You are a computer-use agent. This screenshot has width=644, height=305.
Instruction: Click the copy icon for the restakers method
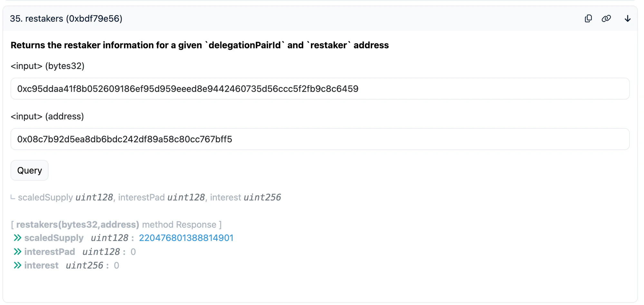pyautogui.click(x=588, y=19)
